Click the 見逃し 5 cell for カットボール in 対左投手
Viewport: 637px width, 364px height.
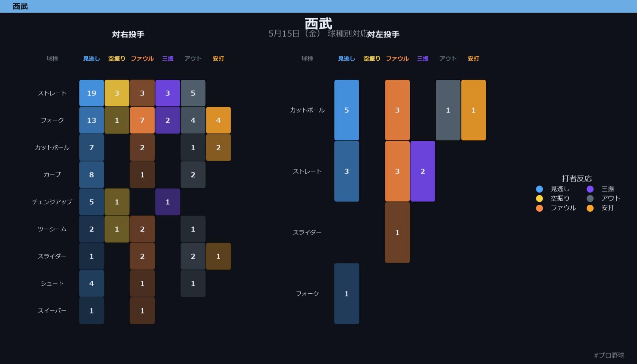347,110
